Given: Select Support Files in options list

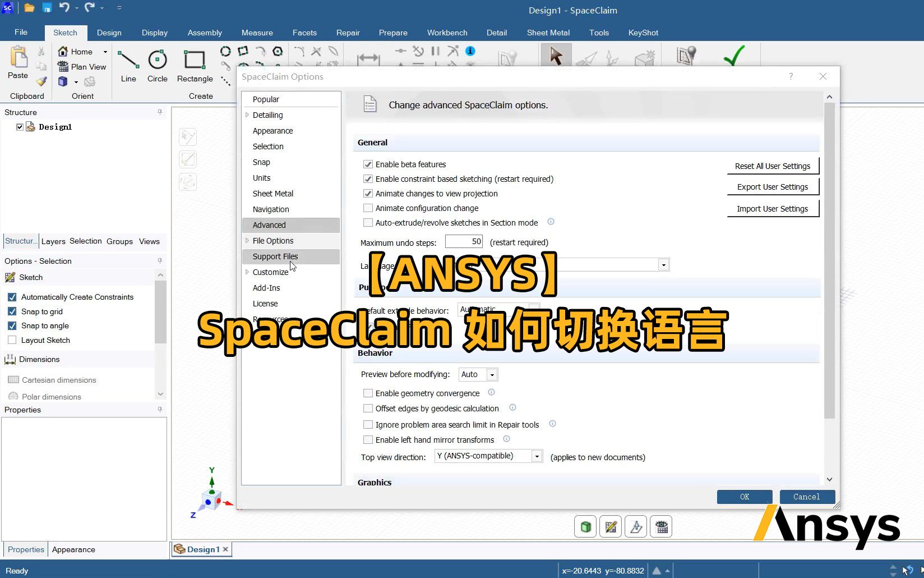Looking at the screenshot, I should point(291,256).
